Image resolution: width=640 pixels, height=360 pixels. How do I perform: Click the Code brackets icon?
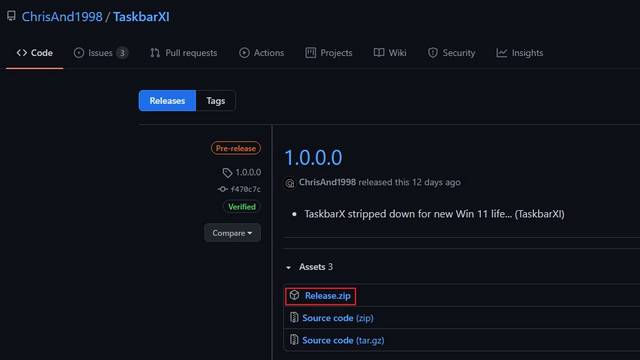[x=22, y=53]
